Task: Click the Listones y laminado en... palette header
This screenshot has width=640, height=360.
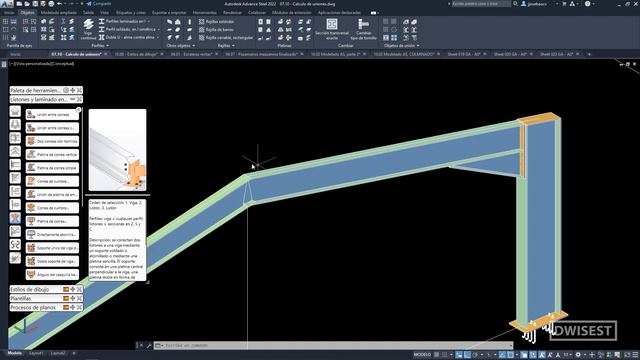Action: tap(46, 99)
